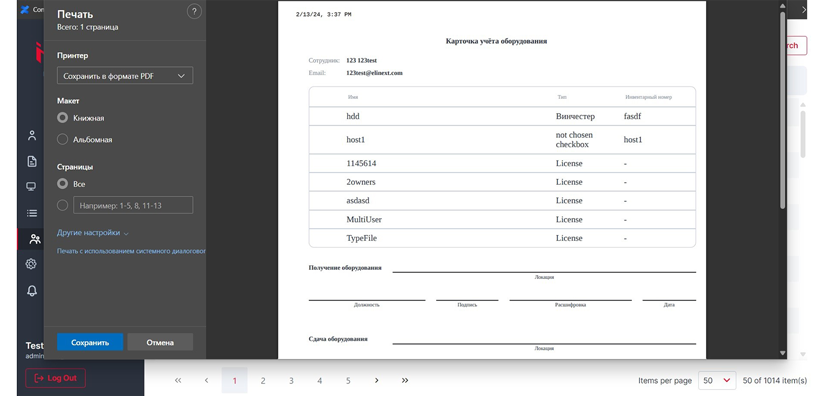The image size is (834, 396).
Task: Click the custom page range input field
Action: click(133, 205)
